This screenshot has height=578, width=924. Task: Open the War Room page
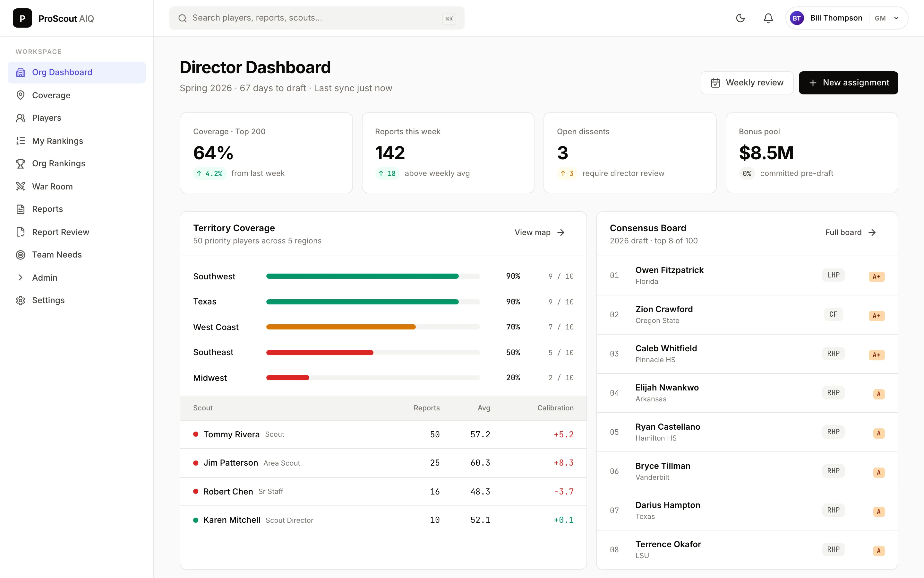coord(77,186)
